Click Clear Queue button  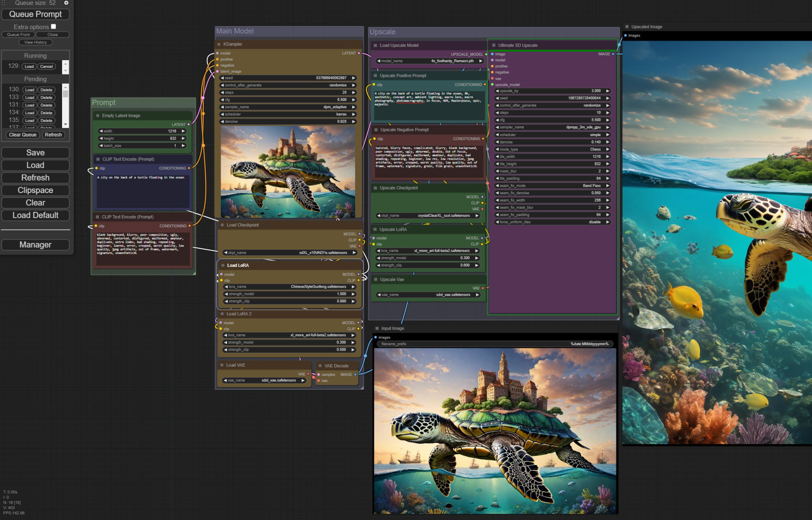[23, 135]
